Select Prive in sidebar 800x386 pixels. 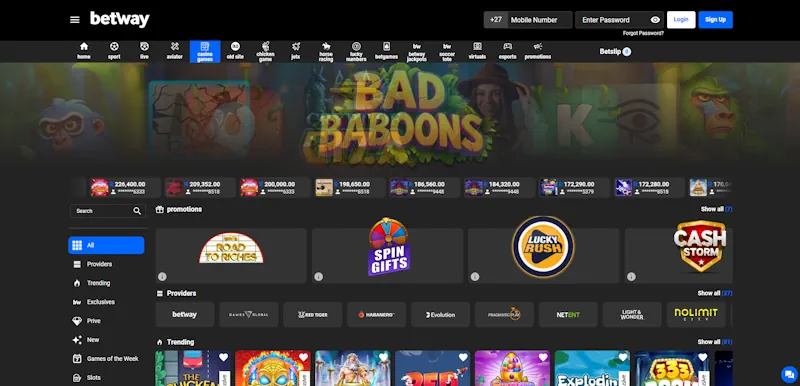106,321
